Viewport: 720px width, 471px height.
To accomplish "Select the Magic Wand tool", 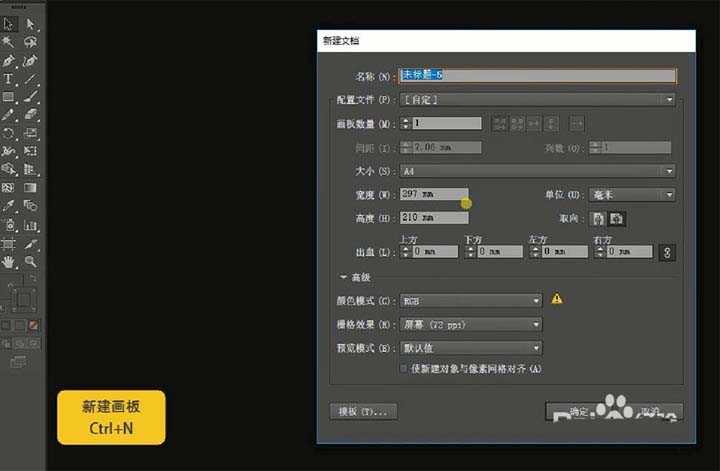I will (x=9, y=42).
